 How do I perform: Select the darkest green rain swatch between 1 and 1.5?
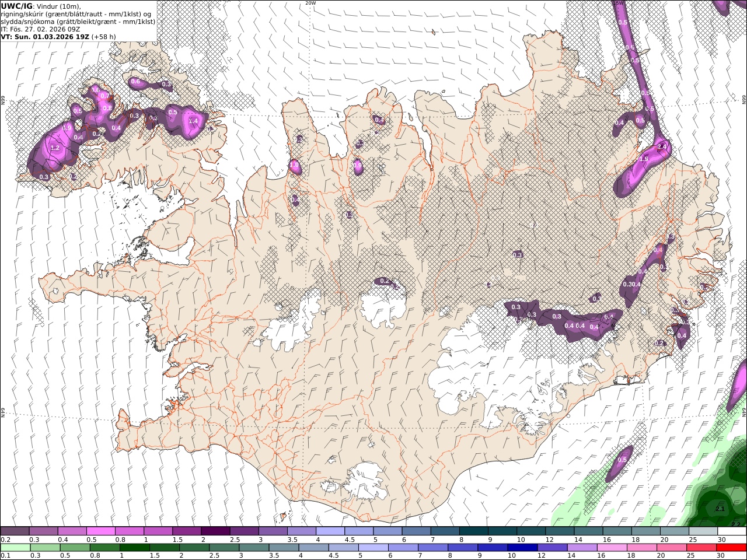[x=134, y=548]
